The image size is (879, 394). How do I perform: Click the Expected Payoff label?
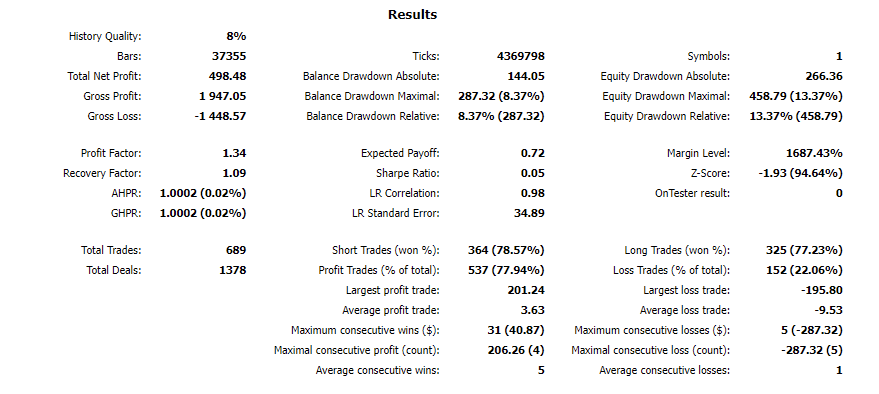[x=400, y=153]
